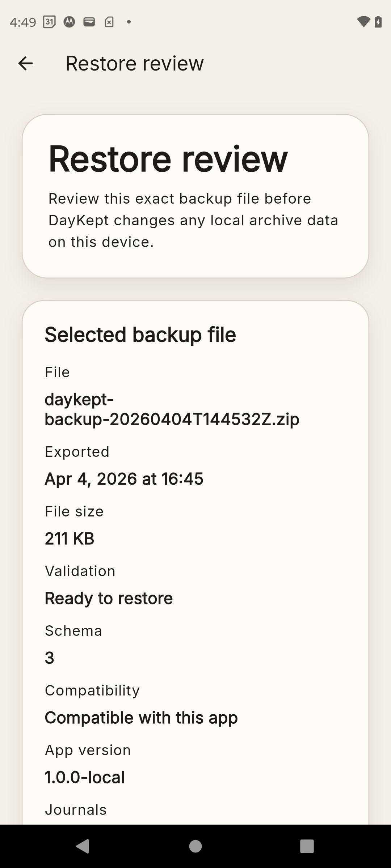The width and height of the screenshot is (391, 868).
Task: Tap the exported date Apr 4, 2026
Action: [x=124, y=478]
